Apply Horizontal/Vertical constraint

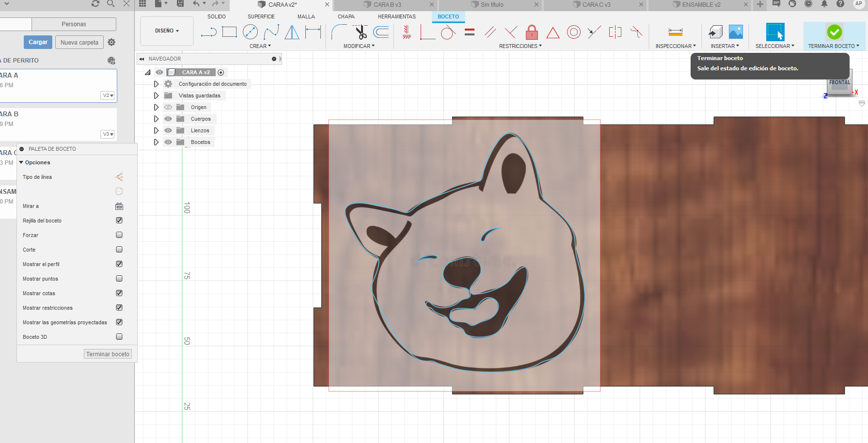tap(407, 32)
